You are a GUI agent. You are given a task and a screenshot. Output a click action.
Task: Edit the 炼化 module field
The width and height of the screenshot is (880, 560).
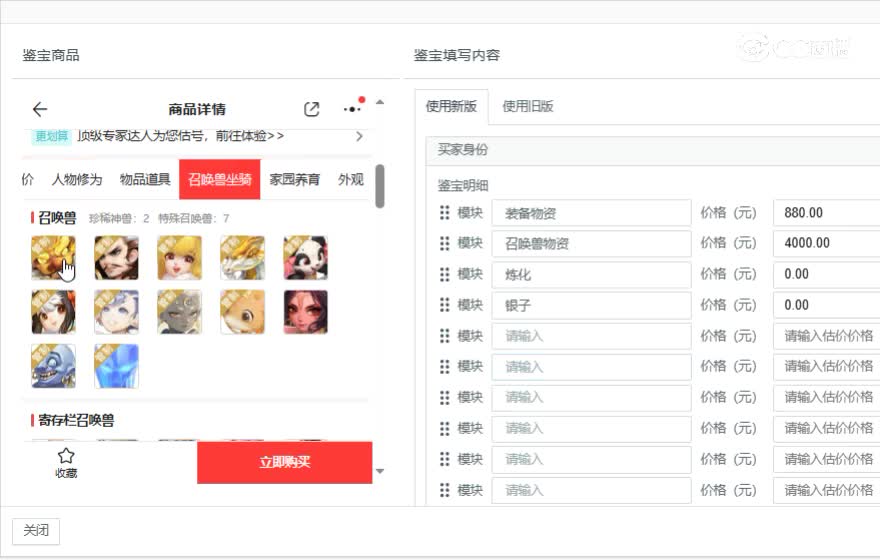[592, 274]
